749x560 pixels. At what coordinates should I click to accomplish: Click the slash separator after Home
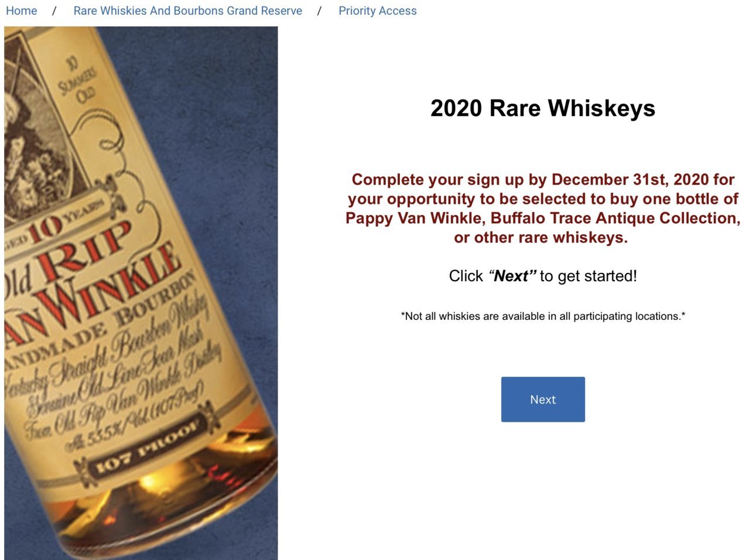54,11
